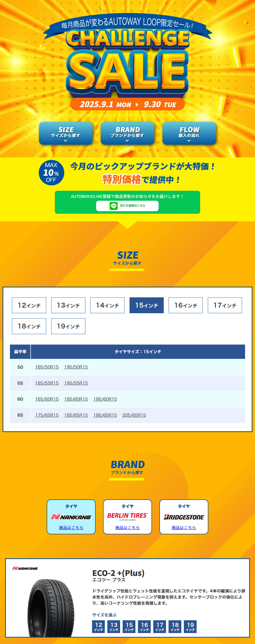Choose 17 インチ for ECO-2 +(Plus)
The height and width of the screenshot is (644, 255).
click(160, 626)
